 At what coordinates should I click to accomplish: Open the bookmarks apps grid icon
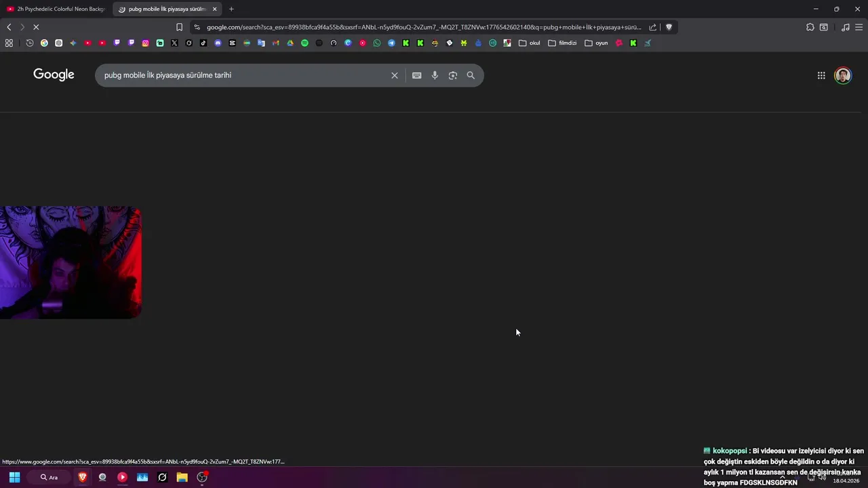[x=9, y=43]
